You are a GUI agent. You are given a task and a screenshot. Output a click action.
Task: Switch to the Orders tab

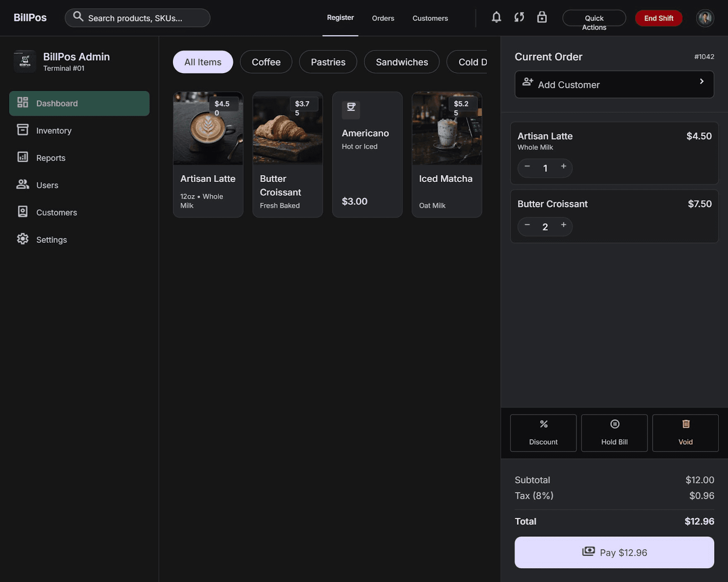point(383,18)
